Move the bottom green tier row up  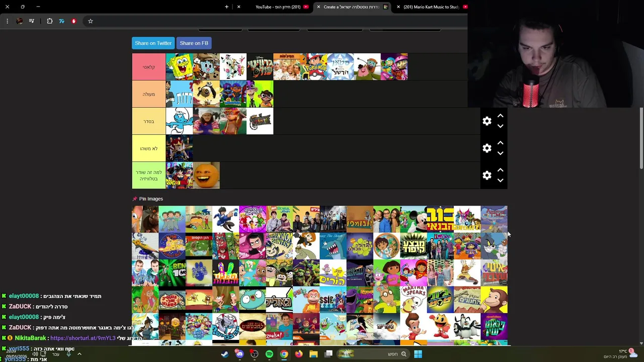[500, 170]
